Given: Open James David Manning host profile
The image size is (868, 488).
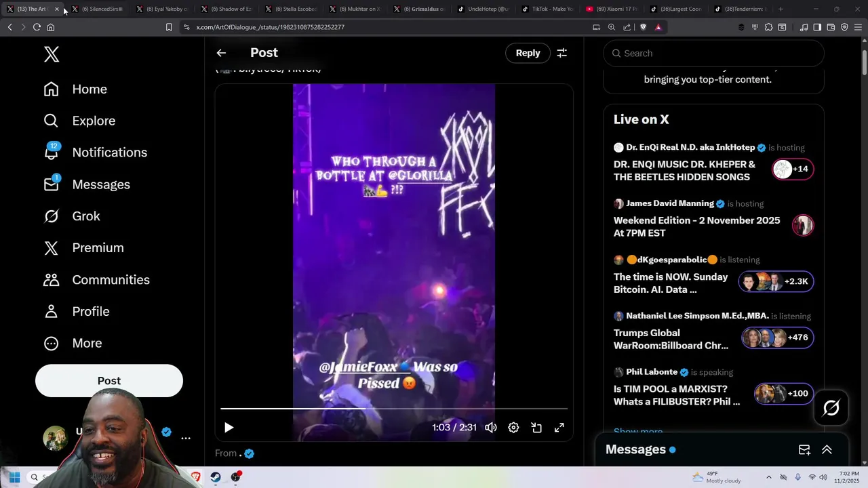Looking at the screenshot, I should [x=670, y=203].
